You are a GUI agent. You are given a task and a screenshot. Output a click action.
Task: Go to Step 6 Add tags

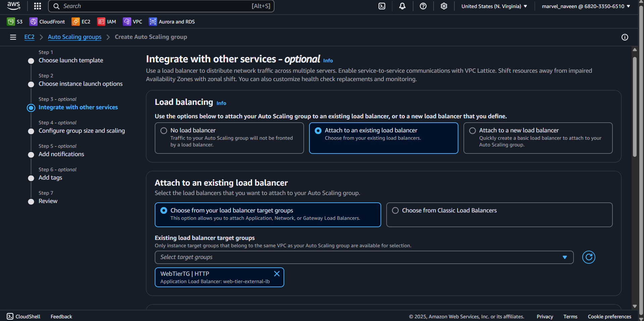[x=50, y=178]
